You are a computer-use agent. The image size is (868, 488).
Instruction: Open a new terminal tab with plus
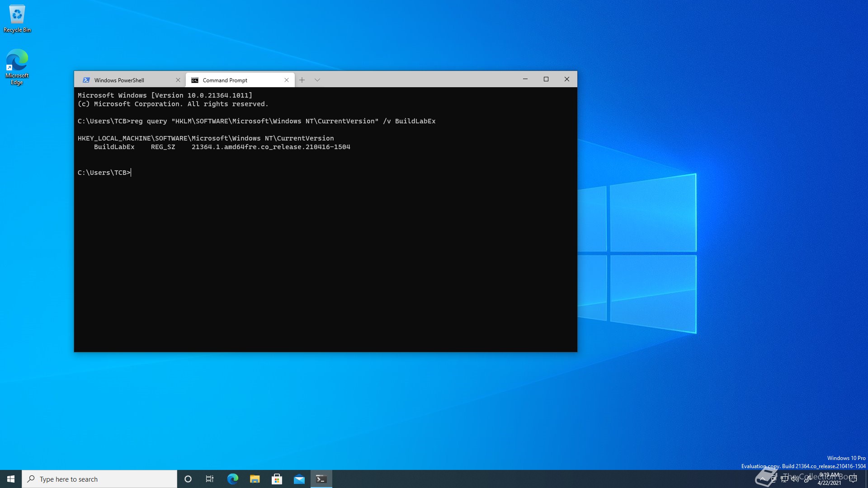coord(302,80)
